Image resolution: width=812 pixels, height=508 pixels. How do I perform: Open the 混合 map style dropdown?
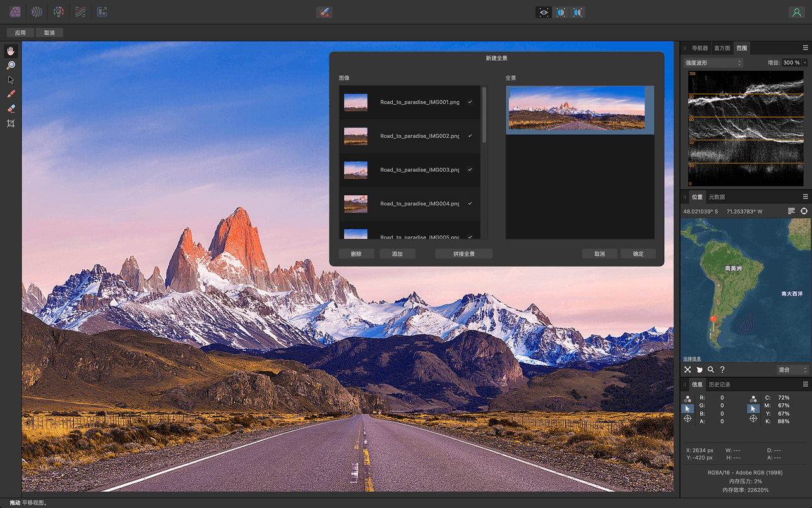[x=791, y=369]
